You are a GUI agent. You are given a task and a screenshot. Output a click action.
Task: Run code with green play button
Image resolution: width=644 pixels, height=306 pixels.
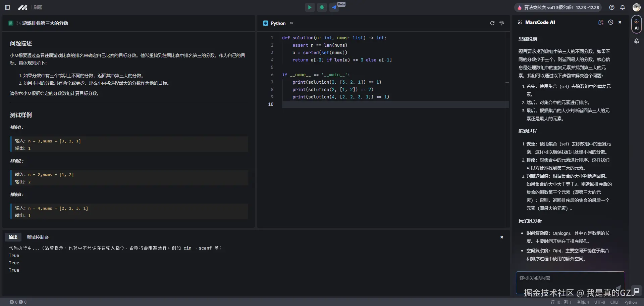coord(310,7)
